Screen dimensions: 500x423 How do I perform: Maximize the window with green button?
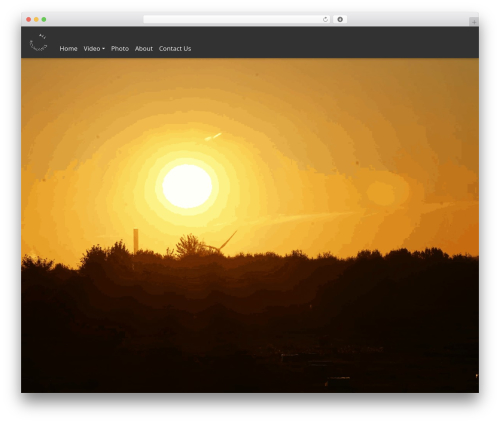point(44,19)
